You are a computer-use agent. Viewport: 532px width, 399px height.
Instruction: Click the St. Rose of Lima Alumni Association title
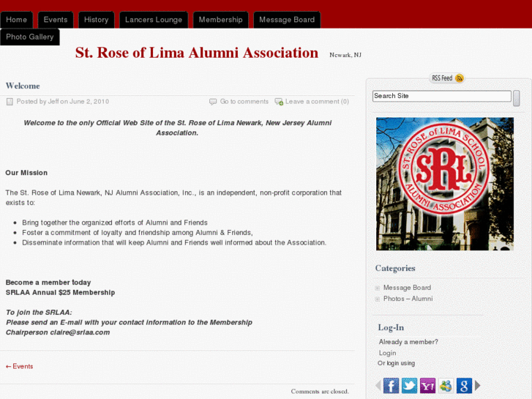196,53
